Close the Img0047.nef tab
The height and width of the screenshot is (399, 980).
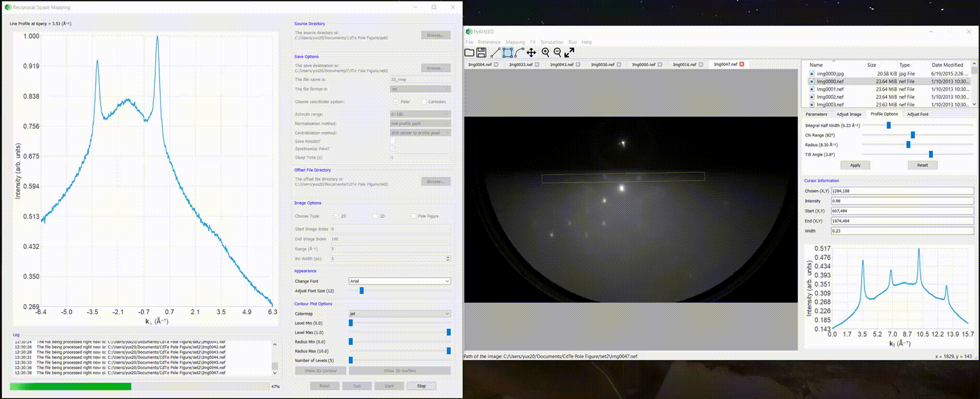tap(742, 64)
